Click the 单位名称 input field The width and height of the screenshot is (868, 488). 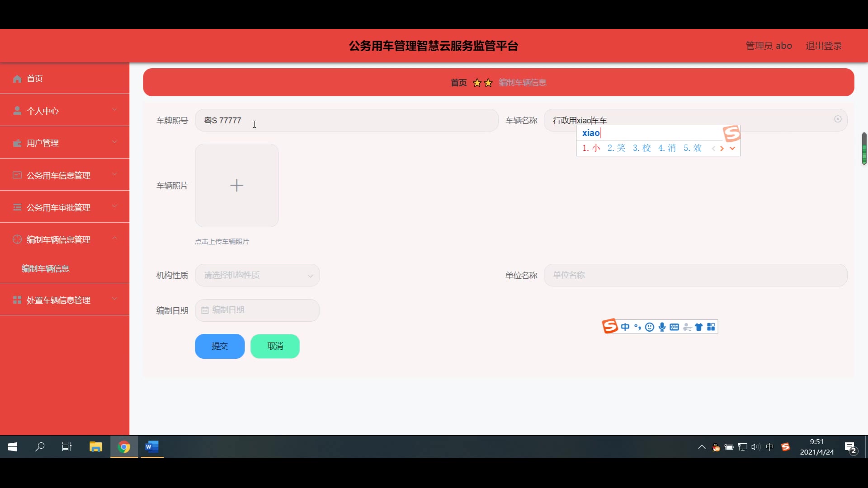(x=695, y=275)
